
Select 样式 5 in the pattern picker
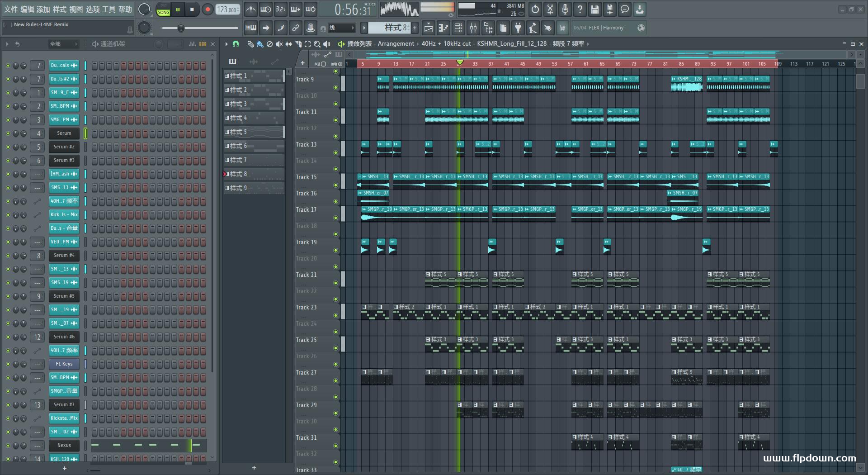coord(254,132)
